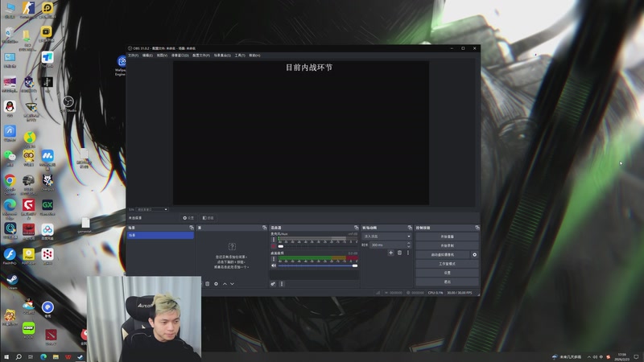Open the taskbar clock and date
644x362 pixels.
pos(623,357)
